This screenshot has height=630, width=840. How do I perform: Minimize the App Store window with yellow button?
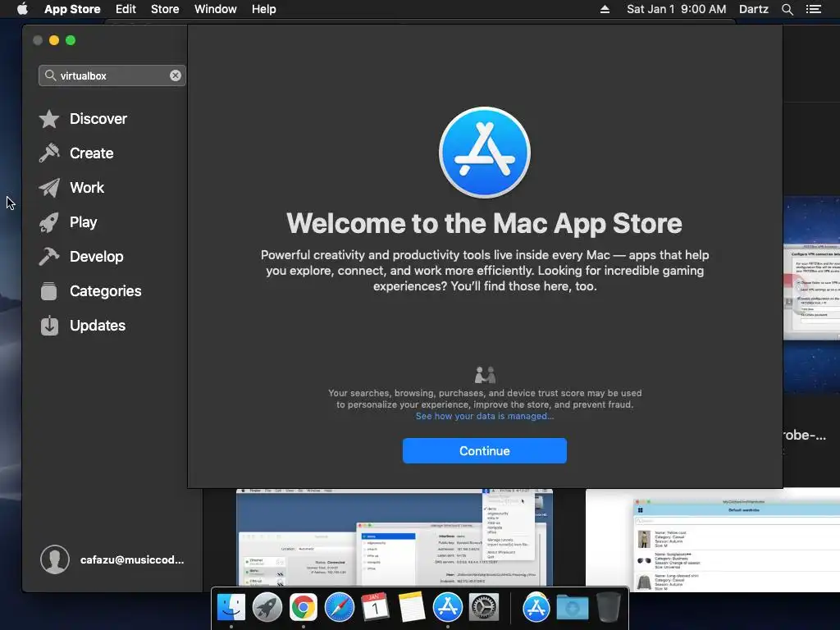click(x=54, y=40)
